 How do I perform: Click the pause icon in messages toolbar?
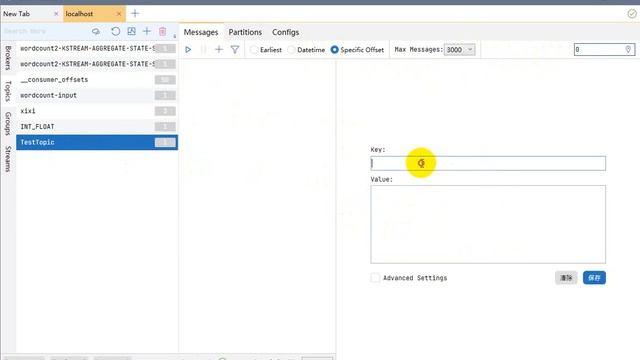[x=203, y=50]
